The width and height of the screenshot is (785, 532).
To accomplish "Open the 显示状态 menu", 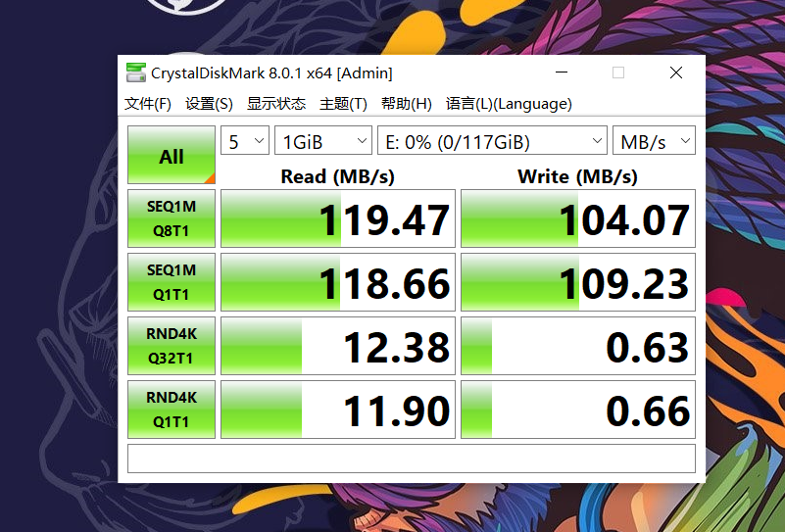I will tap(275, 104).
